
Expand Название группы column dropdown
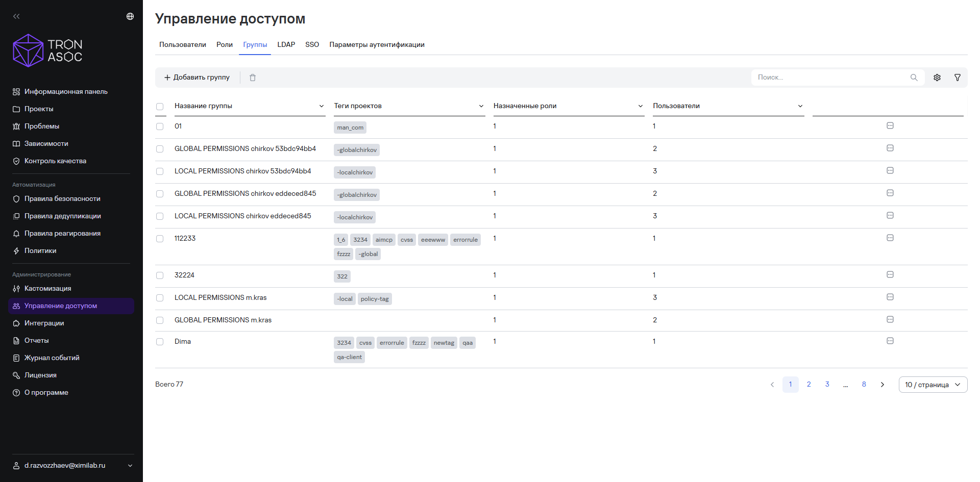322,106
